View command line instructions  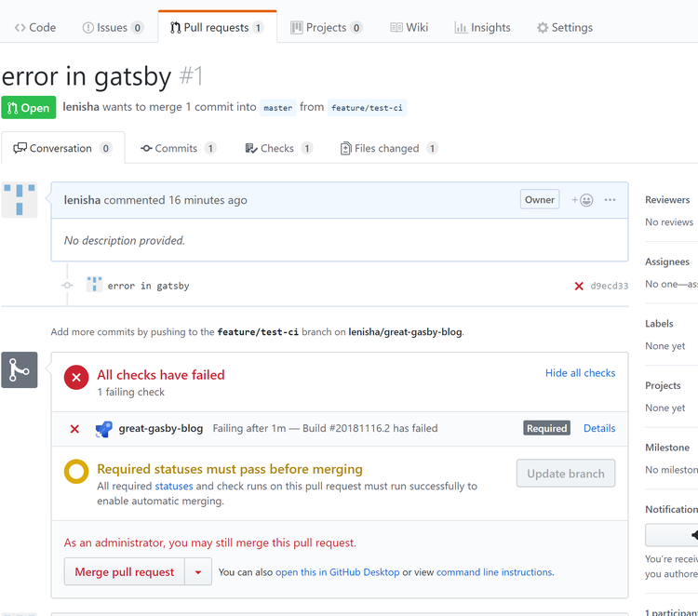(x=494, y=572)
